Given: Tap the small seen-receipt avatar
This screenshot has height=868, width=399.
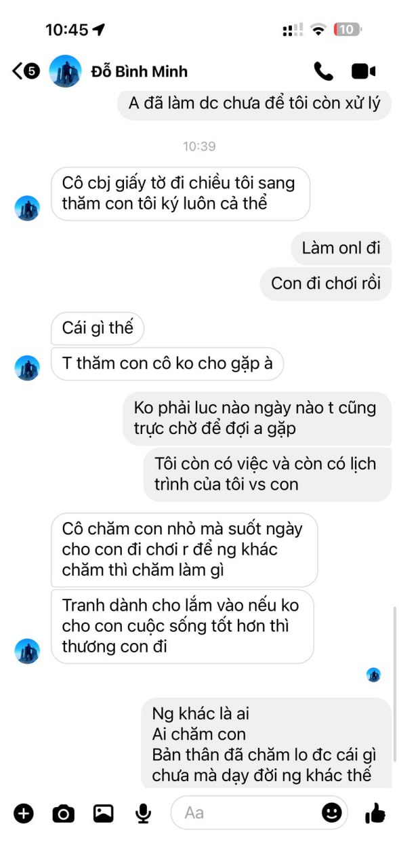Looking at the screenshot, I should click(x=373, y=675).
